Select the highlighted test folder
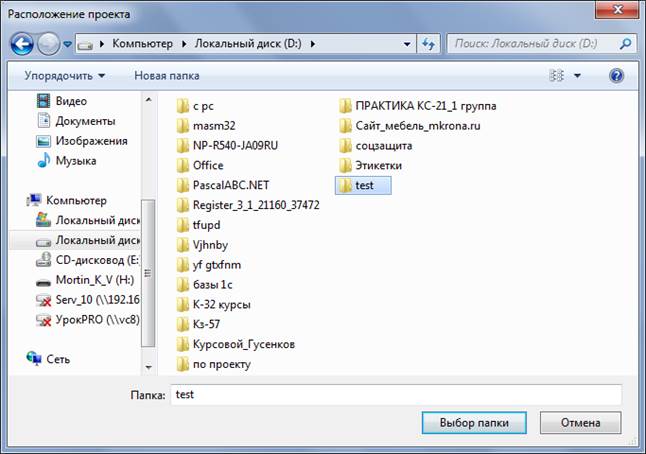This screenshot has height=454, width=646. (x=363, y=185)
